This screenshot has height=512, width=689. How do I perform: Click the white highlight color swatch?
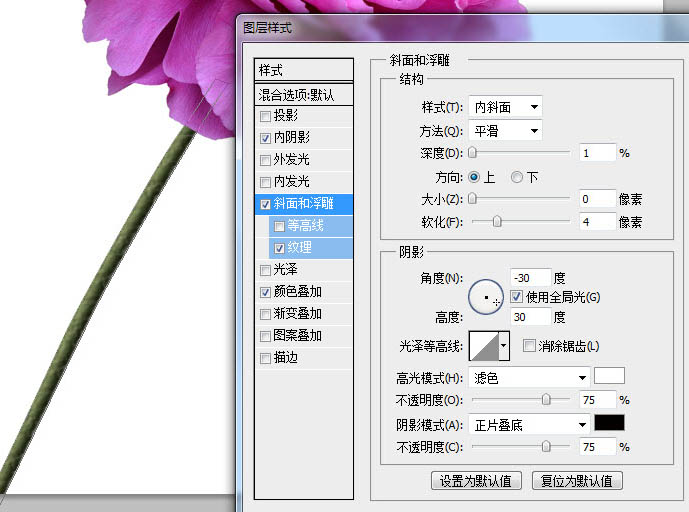[x=609, y=377]
